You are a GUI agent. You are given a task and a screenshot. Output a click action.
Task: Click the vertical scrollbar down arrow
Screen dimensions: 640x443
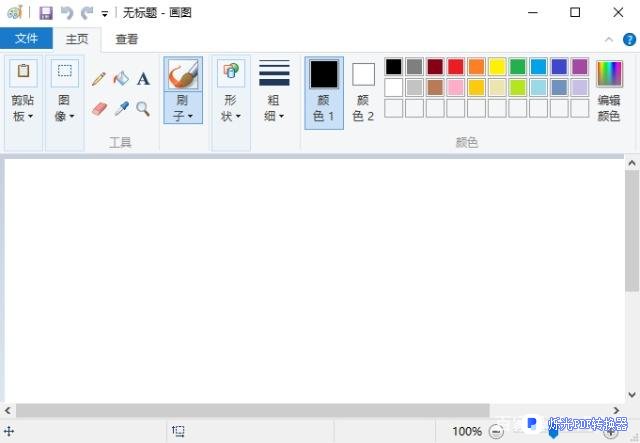point(632,395)
